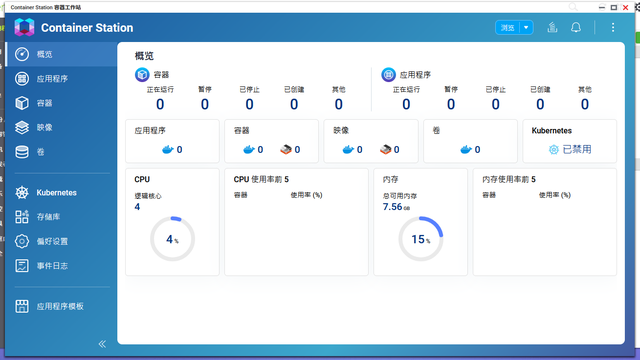Open the 存储库 registry icon
Screen dimensions: 640x360
[x=22, y=217]
